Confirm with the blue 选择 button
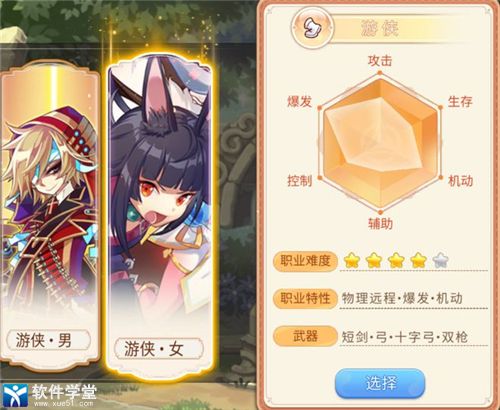This screenshot has height=410, width=500. point(380,383)
